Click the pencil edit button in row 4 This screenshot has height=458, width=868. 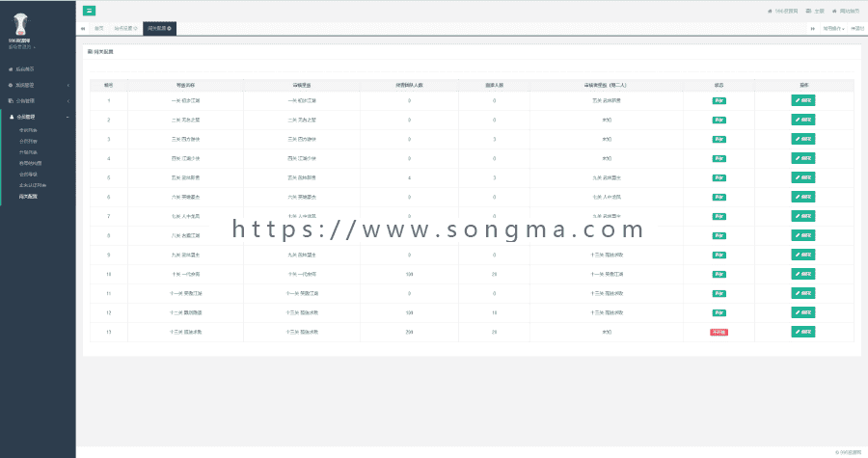pyautogui.click(x=803, y=158)
